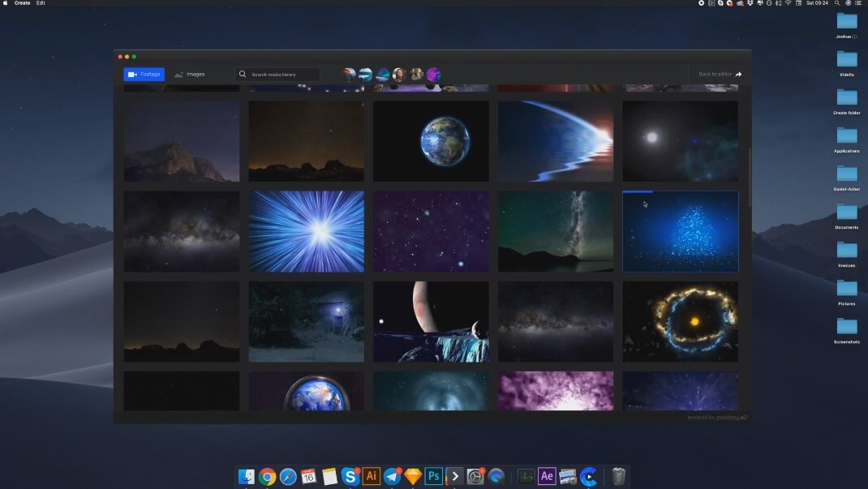Open Google Chrome from the dock
Image resolution: width=868 pixels, height=489 pixels.
point(267,476)
